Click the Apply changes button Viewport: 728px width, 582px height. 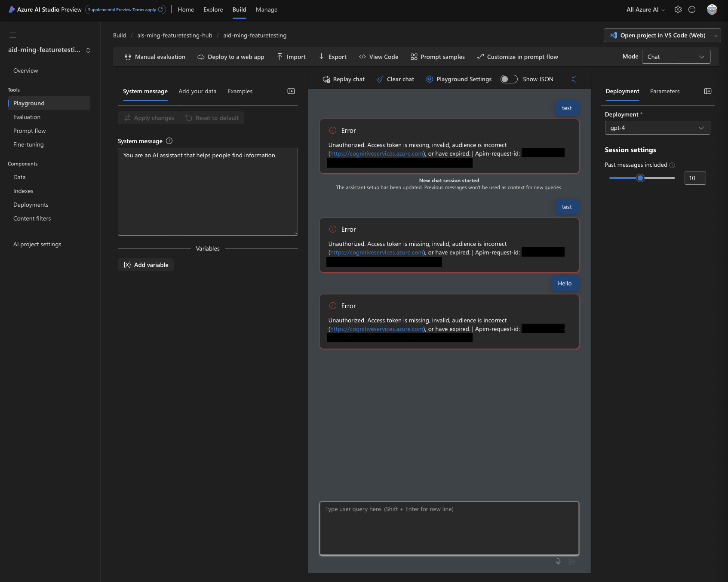click(149, 118)
